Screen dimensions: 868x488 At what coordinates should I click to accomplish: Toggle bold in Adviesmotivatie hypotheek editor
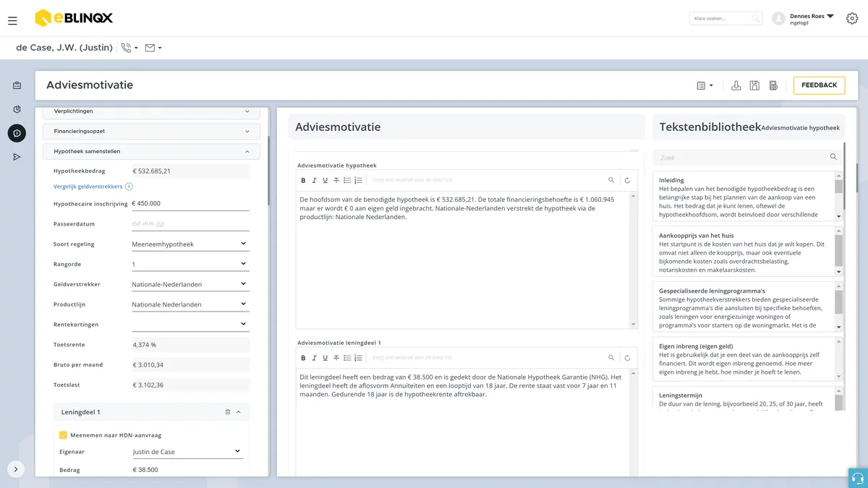303,180
